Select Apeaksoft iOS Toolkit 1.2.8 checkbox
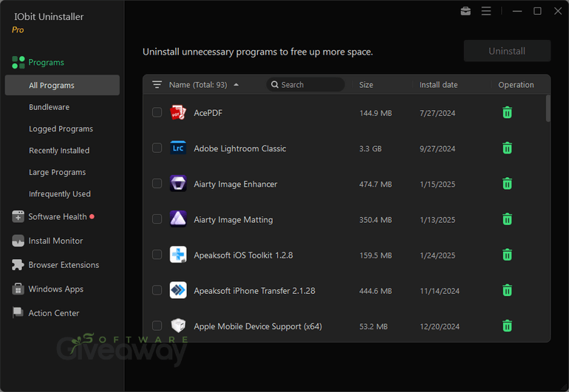This screenshot has height=392, width=569. click(157, 255)
